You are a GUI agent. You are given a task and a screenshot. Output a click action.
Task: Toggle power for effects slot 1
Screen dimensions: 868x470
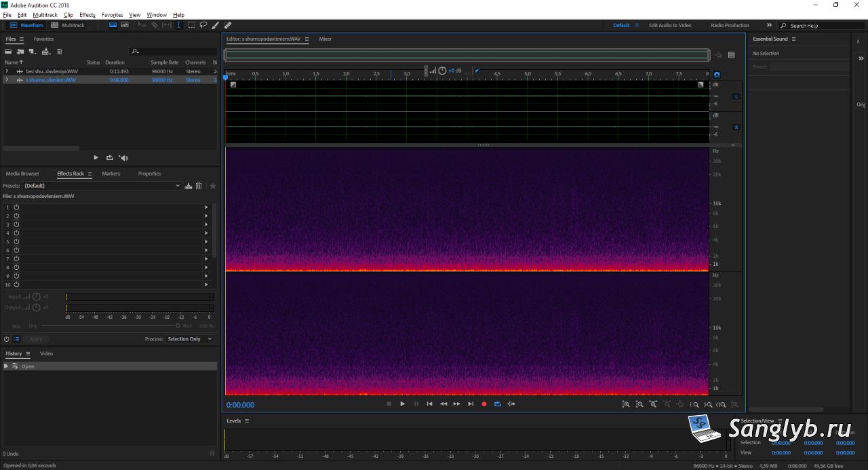(16, 207)
